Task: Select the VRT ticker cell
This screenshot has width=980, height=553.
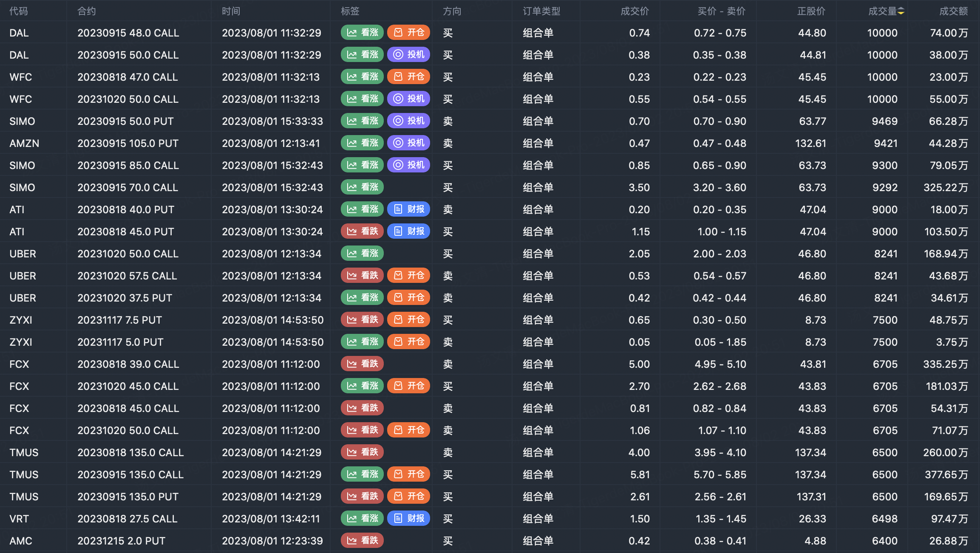Action: pos(19,519)
